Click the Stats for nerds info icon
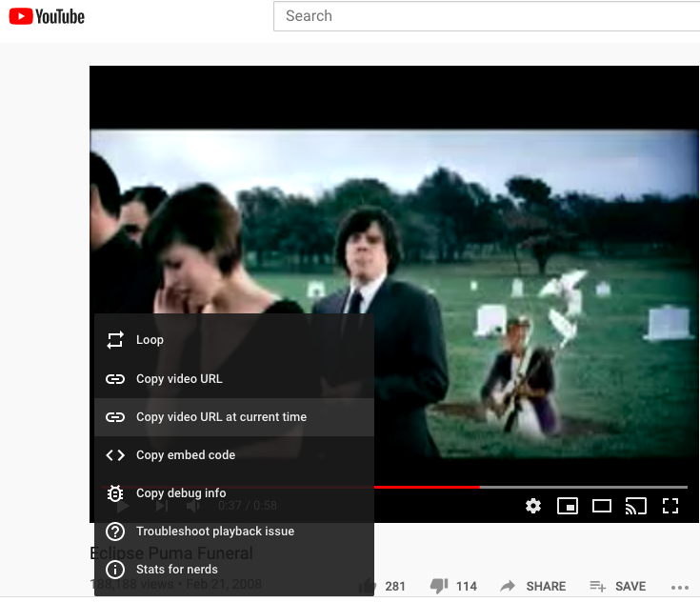The image size is (700, 602). [x=115, y=570]
